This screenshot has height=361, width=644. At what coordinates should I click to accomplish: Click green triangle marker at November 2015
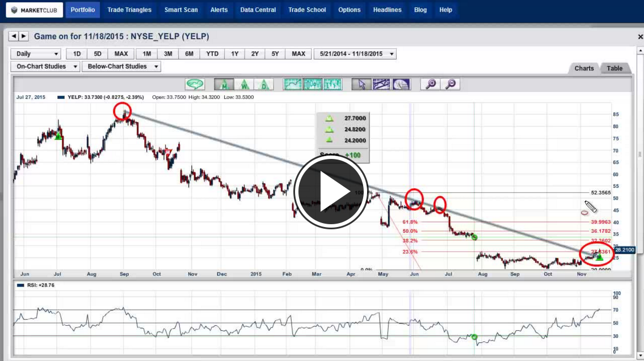click(x=600, y=258)
